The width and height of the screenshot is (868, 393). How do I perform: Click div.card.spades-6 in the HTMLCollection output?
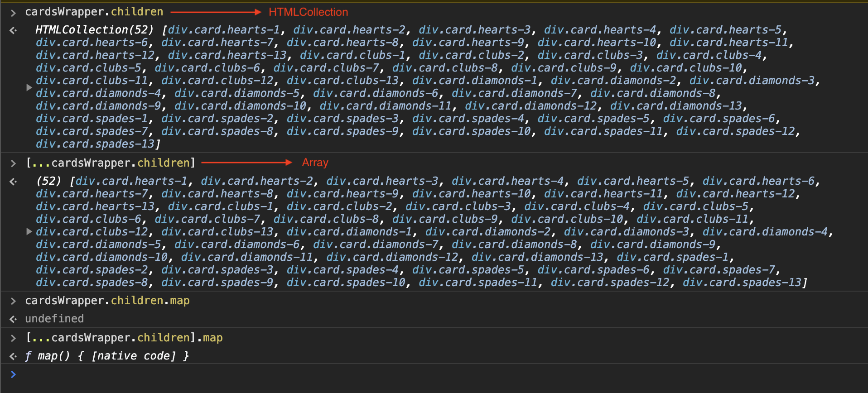719,119
